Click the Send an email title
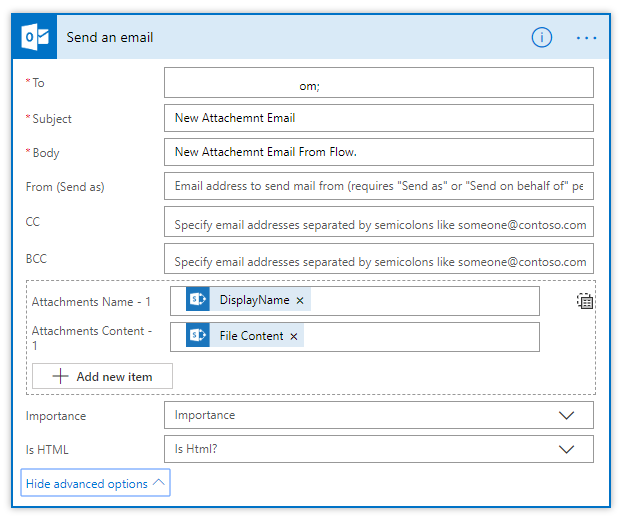Screen dimensions: 621x520 [x=110, y=37]
